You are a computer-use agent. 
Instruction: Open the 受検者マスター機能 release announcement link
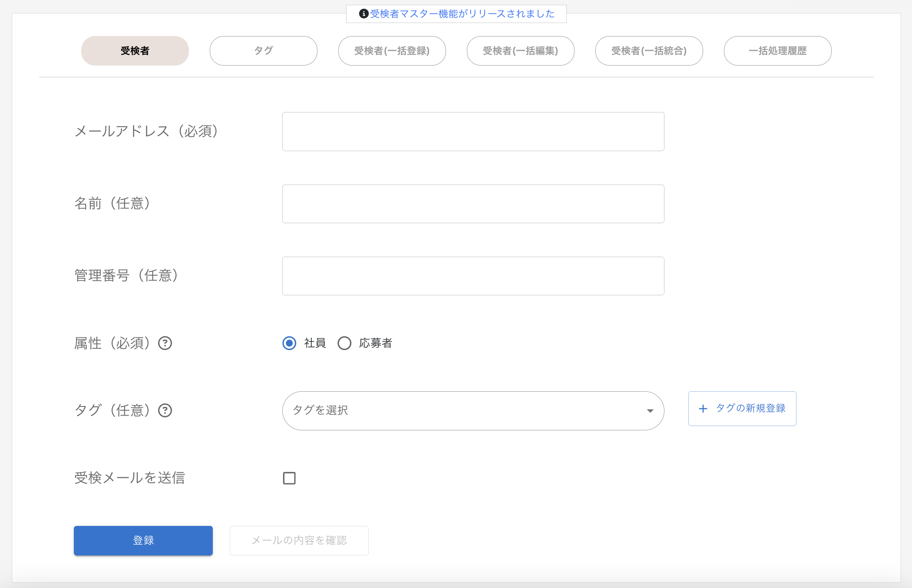(x=462, y=14)
